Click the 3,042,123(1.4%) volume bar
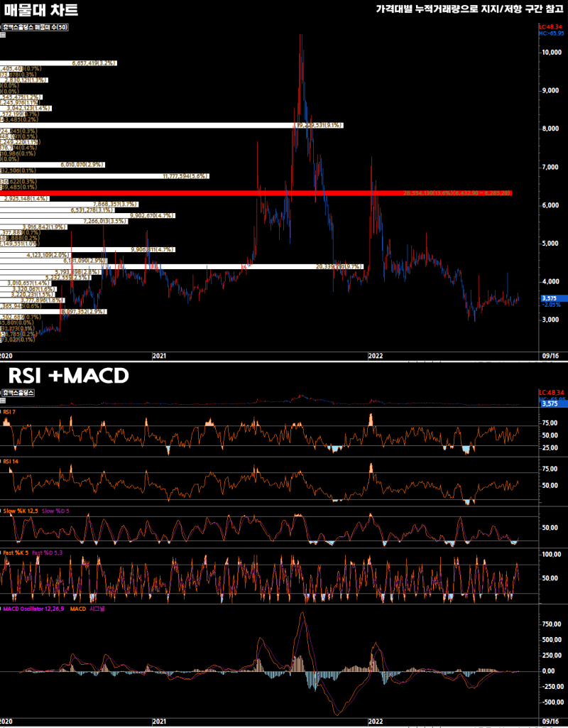Screen dimensions: 568x728 (x=26, y=108)
